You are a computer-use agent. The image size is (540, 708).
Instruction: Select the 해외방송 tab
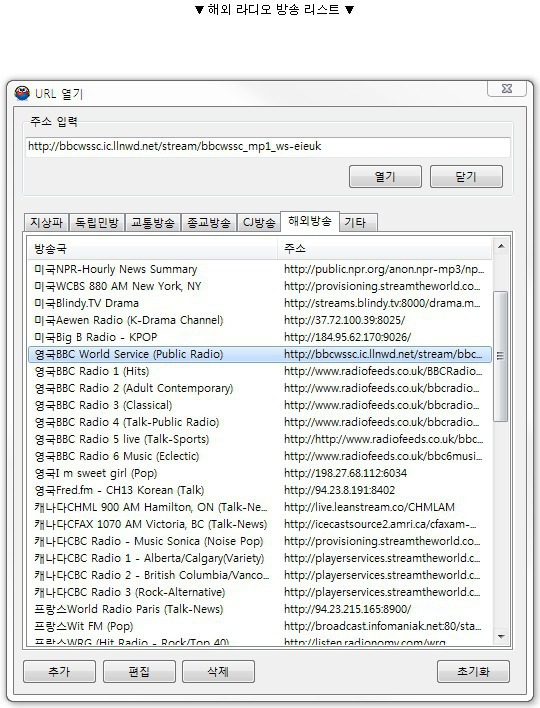click(310, 221)
